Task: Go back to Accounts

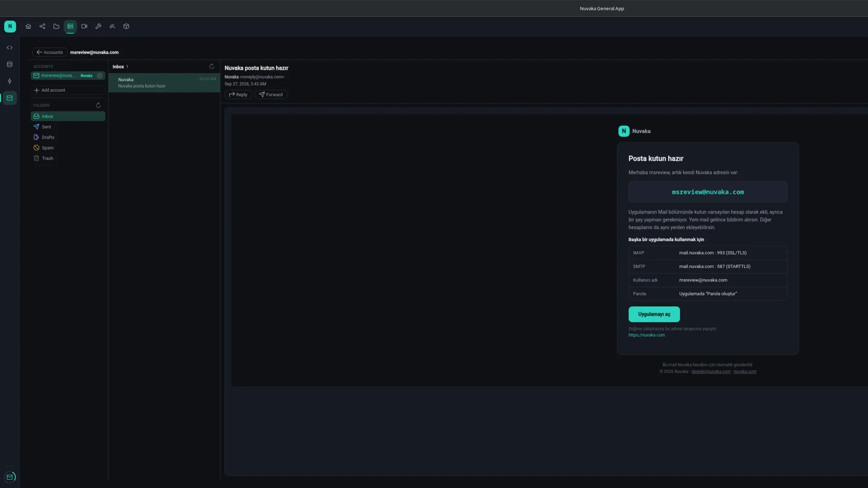Action: point(50,52)
